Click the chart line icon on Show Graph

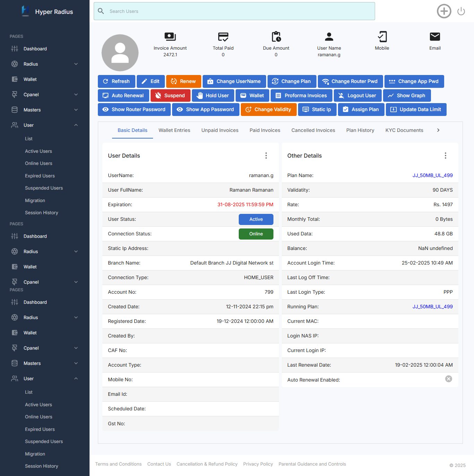click(x=391, y=95)
